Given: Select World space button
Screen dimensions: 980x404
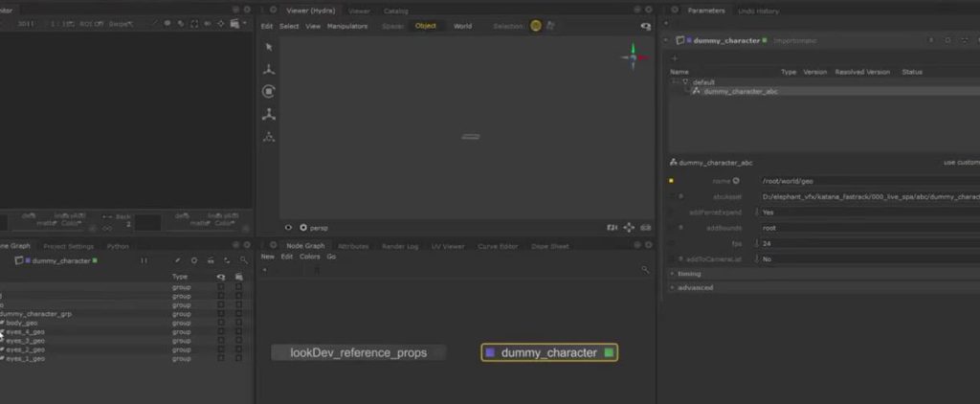Looking at the screenshot, I should (x=462, y=26).
